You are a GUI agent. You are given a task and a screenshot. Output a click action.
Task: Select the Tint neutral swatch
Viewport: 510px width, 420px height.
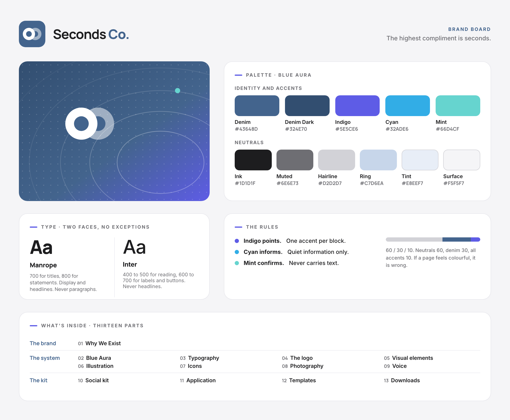(x=420, y=160)
